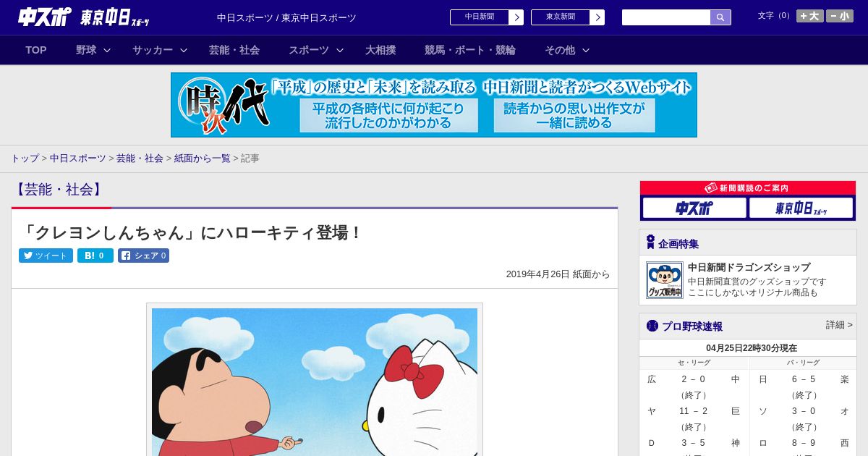
Task: Click 新聞購読のご案内 banner heading
Action: point(748,188)
